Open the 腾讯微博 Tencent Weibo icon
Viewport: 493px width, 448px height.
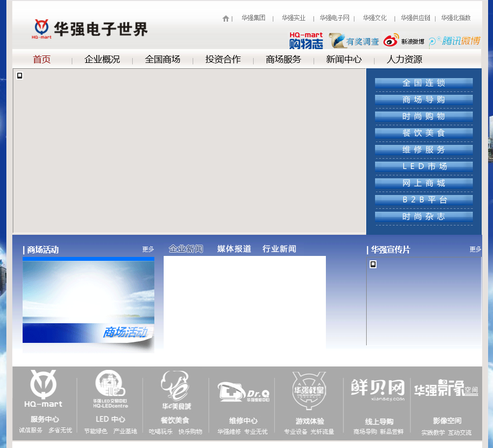click(x=454, y=41)
